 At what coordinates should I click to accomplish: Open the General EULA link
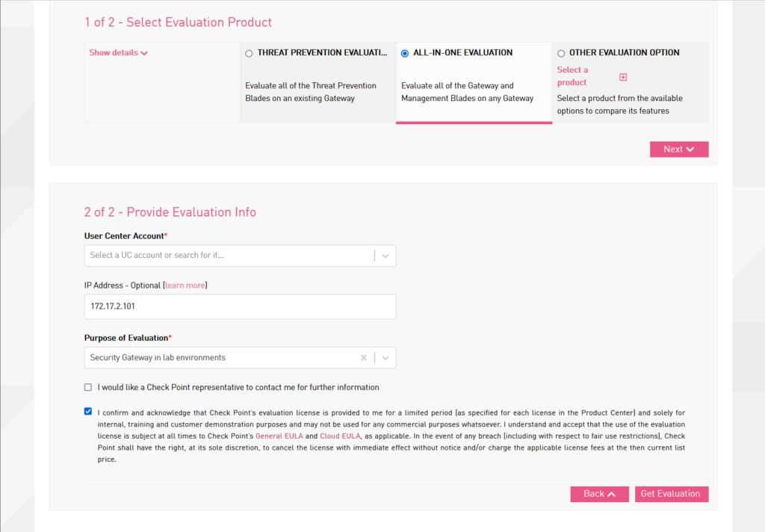279,436
